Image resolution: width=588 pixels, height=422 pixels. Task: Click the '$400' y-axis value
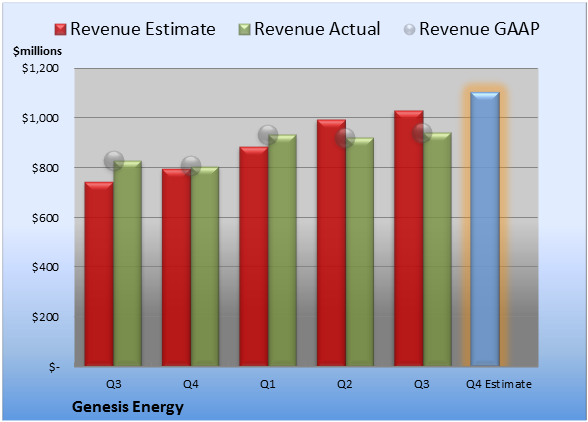tap(45, 267)
